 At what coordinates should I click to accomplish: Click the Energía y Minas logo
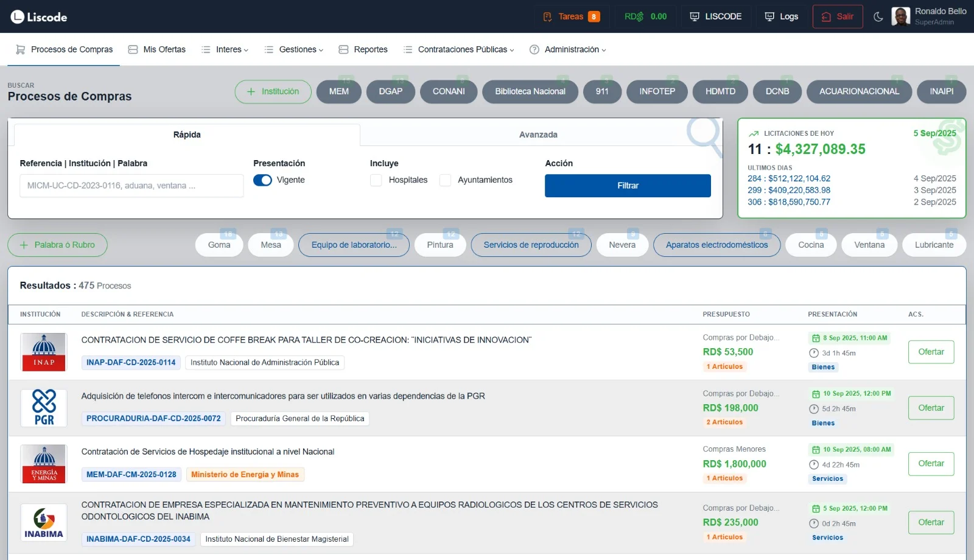[x=44, y=464]
